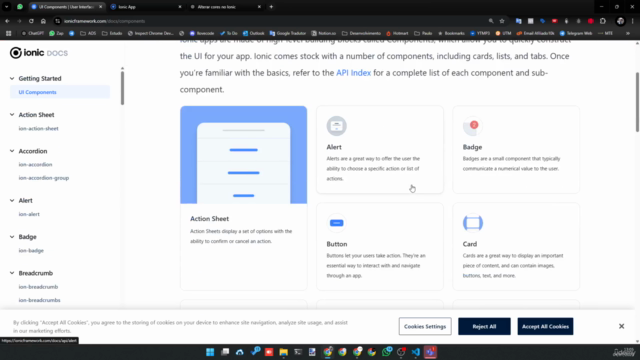Open Terminal from the taskbar
Screen dimensions: 640x360
coord(298,352)
